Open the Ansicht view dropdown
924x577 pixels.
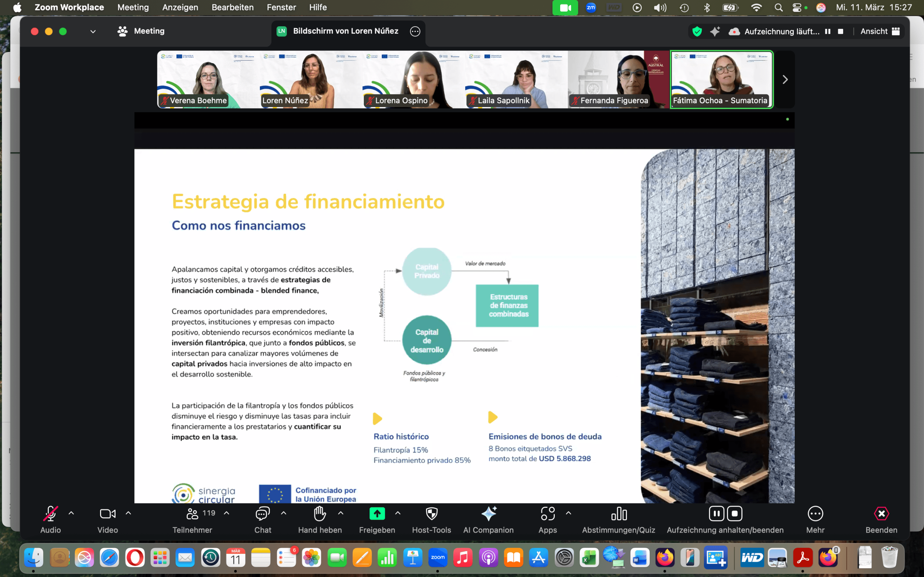(x=880, y=31)
